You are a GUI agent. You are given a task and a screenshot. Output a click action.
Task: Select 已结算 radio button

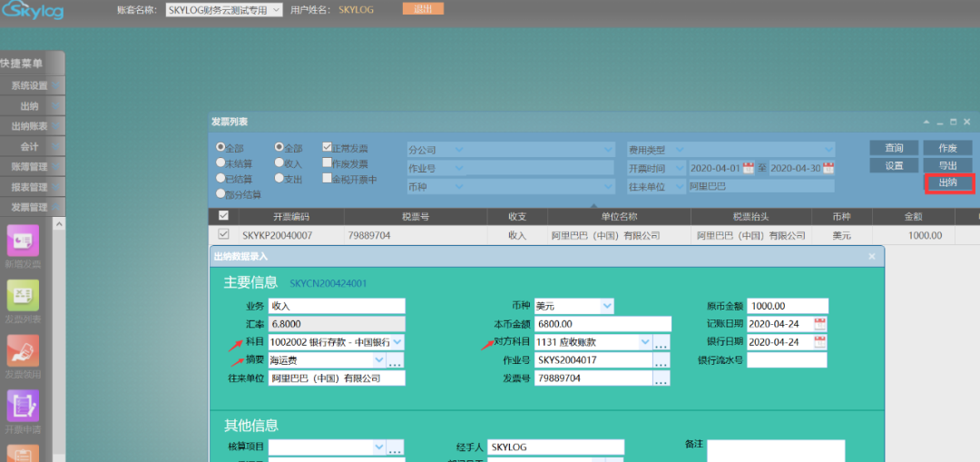[x=220, y=178]
